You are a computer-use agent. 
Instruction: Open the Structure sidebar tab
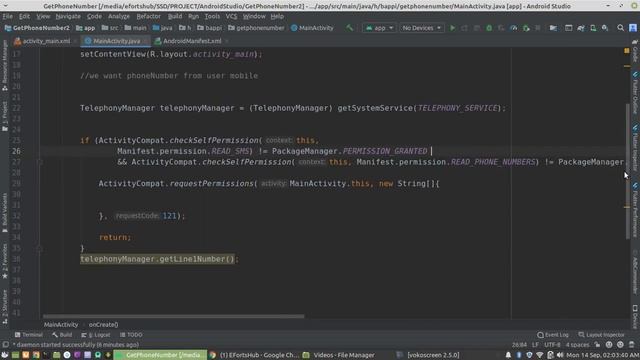[x=5, y=307]
